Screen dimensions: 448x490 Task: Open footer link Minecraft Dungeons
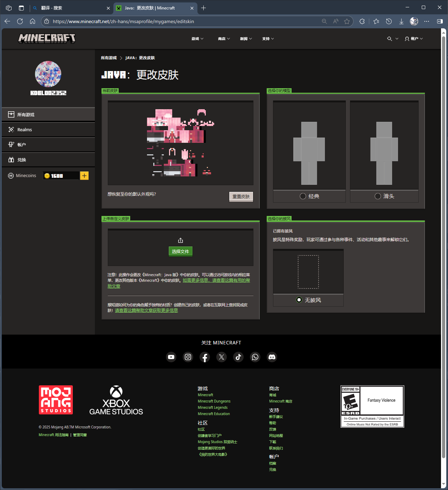(214, 401)
